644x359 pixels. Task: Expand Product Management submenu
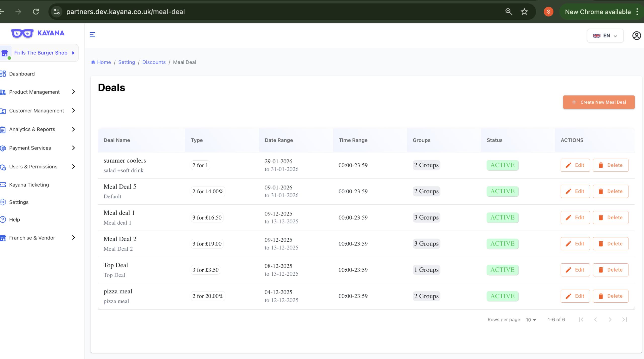[73, 92]
